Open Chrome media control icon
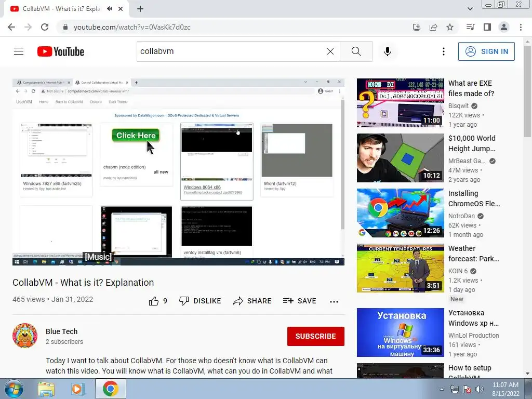This screenshot has width=532, height=399. 470,27
